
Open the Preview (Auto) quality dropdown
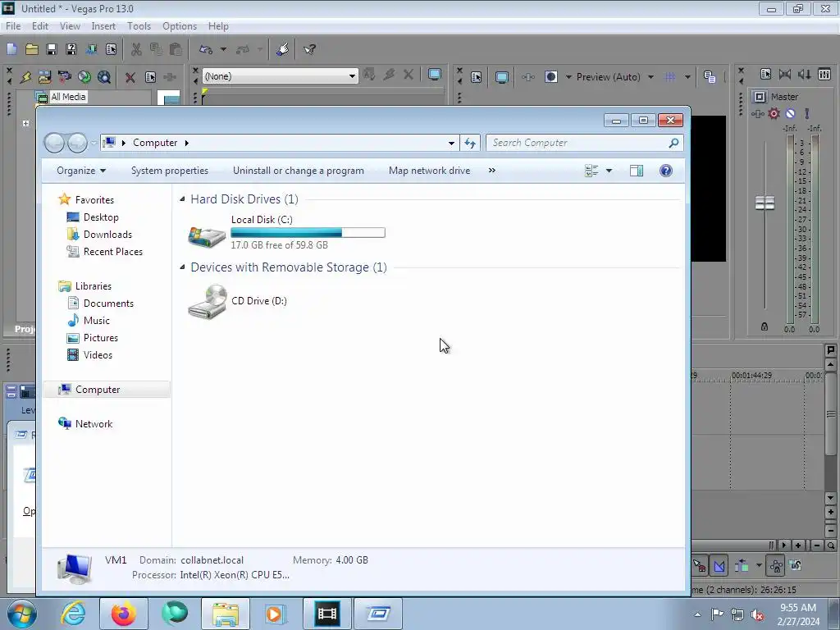(x=615, y=77)
